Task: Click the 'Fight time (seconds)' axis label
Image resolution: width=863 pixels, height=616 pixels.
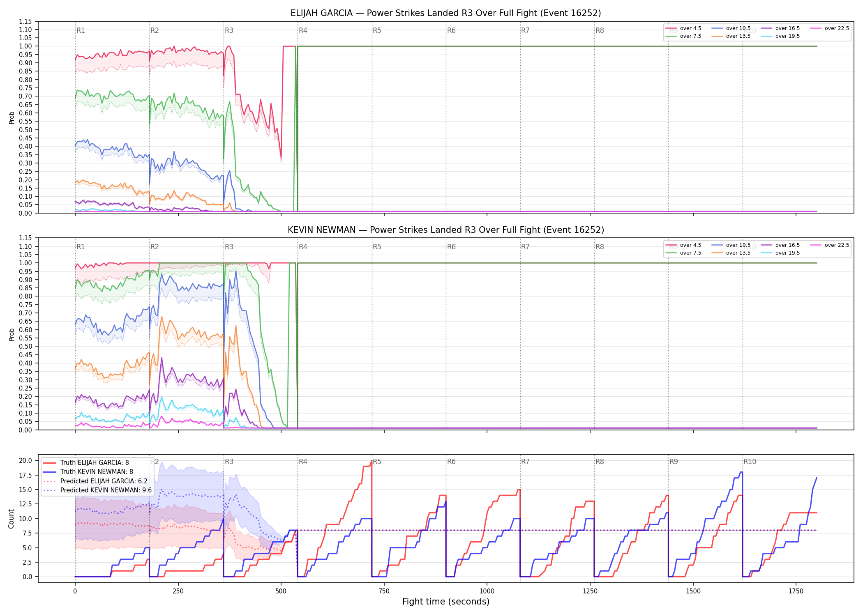Action: point(446,602)
